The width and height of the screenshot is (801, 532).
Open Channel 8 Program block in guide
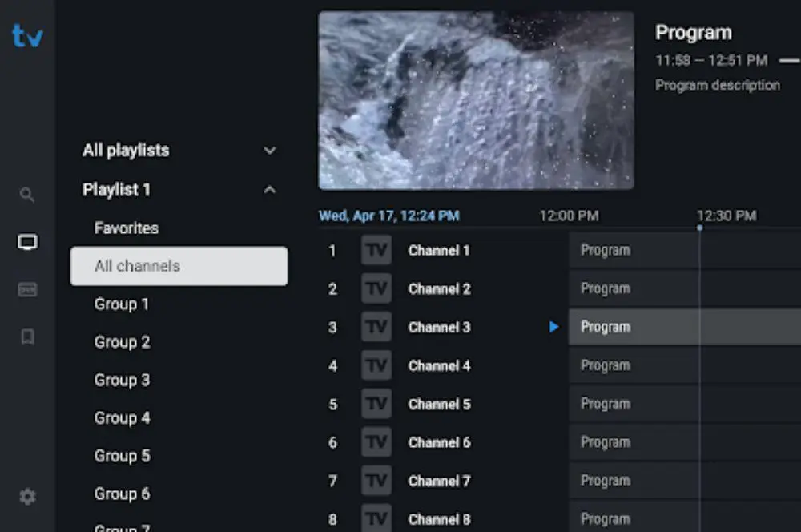(x=685, y=517)
